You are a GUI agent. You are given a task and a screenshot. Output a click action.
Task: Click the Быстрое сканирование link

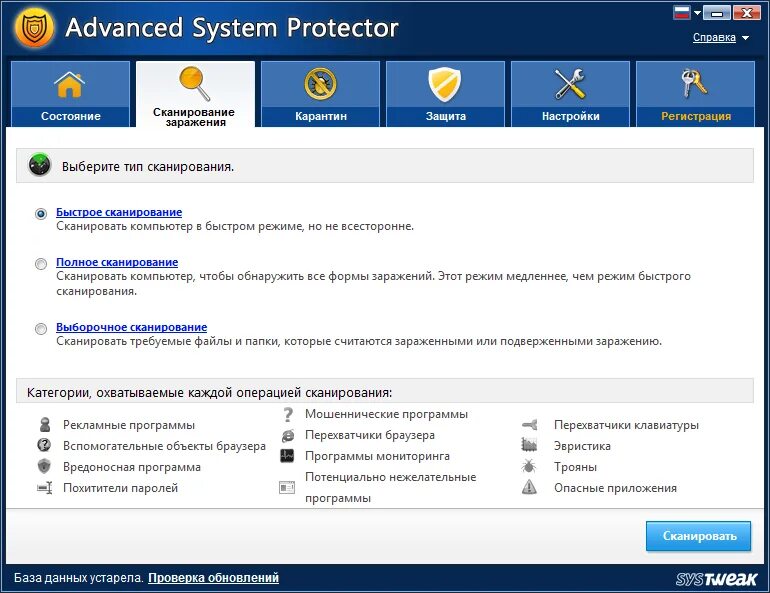[119, 212]
